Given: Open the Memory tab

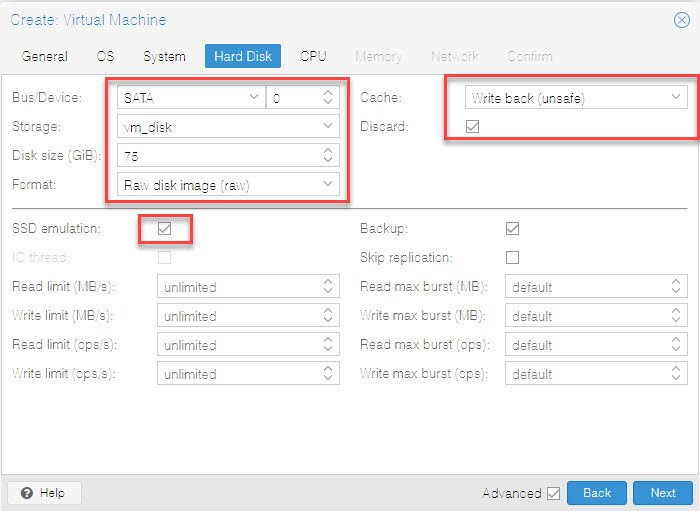Looking at the screenshot, I should 378,56.
